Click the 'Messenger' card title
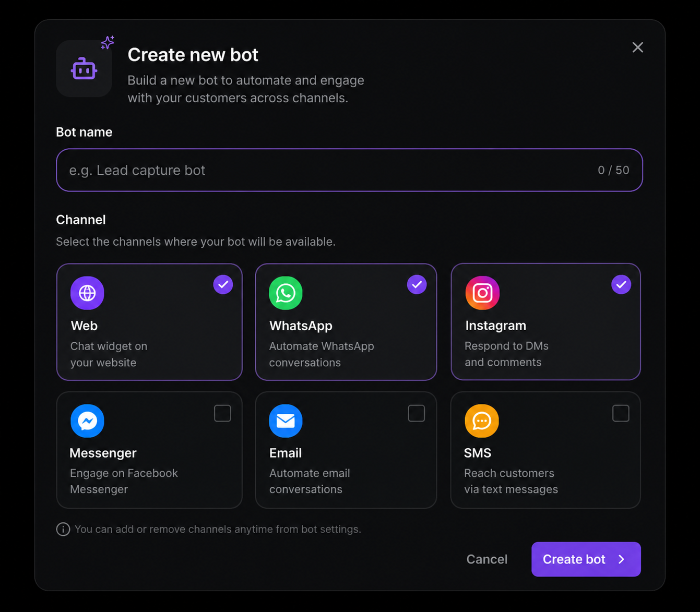The width and height of the screenshot is (700, 612). coord(103,453)
